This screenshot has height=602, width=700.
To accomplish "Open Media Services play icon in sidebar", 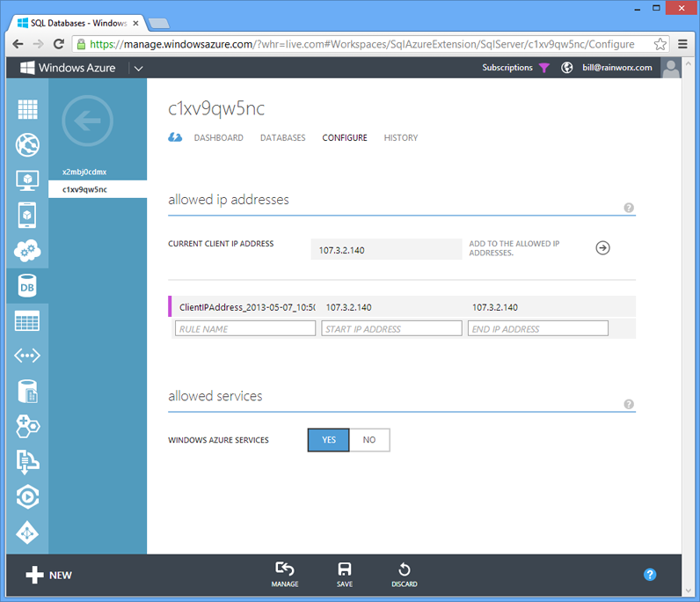I will [27, 497].
